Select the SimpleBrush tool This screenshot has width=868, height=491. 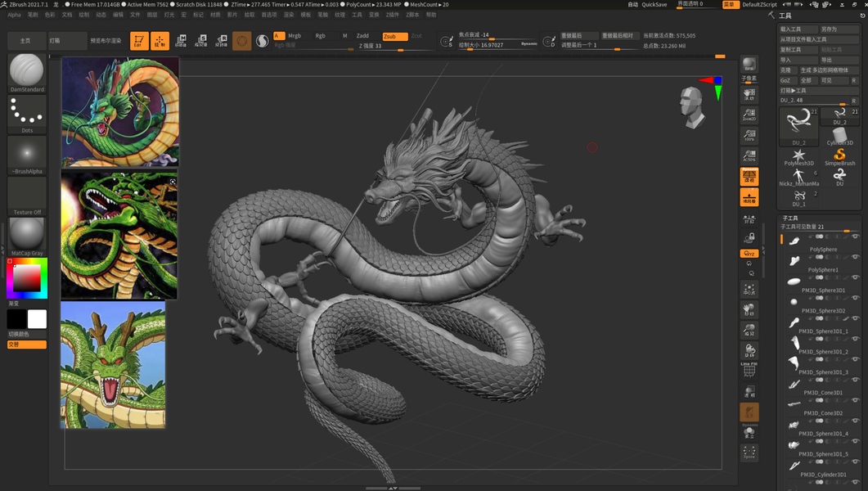coord(839,156)
